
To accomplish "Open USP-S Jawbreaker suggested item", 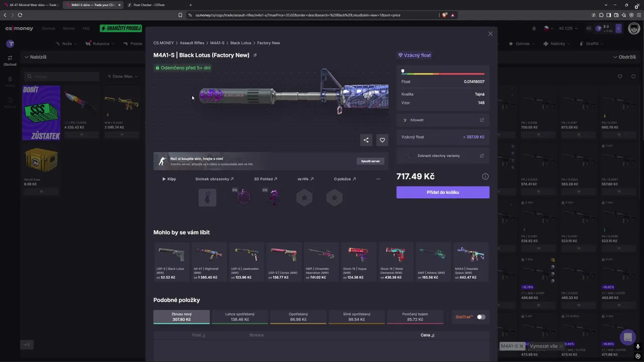I will (247, 262).
